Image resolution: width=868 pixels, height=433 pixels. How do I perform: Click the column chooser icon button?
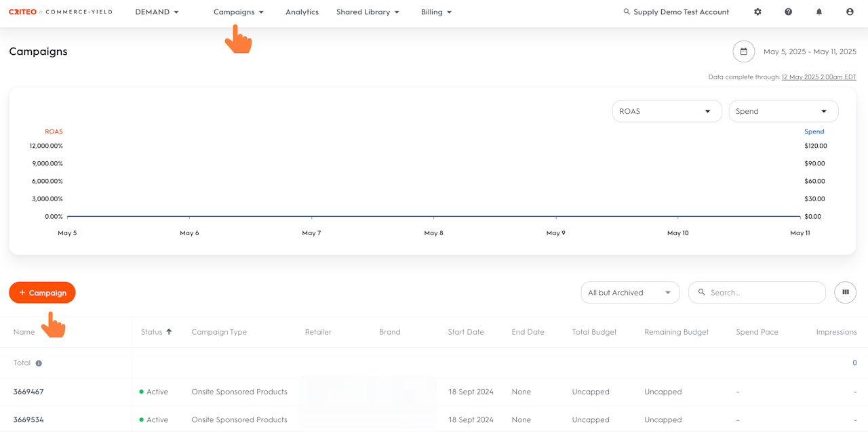coord(846,293)
